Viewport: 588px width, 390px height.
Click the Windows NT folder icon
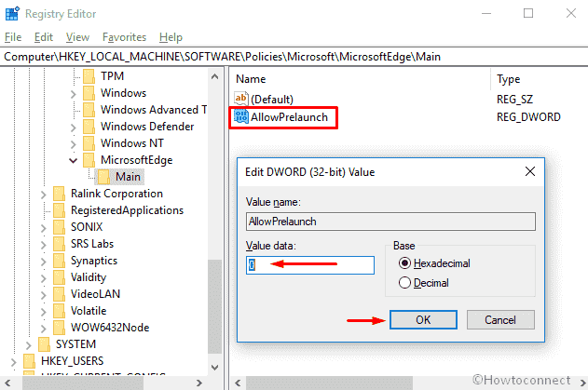(89, 143)
